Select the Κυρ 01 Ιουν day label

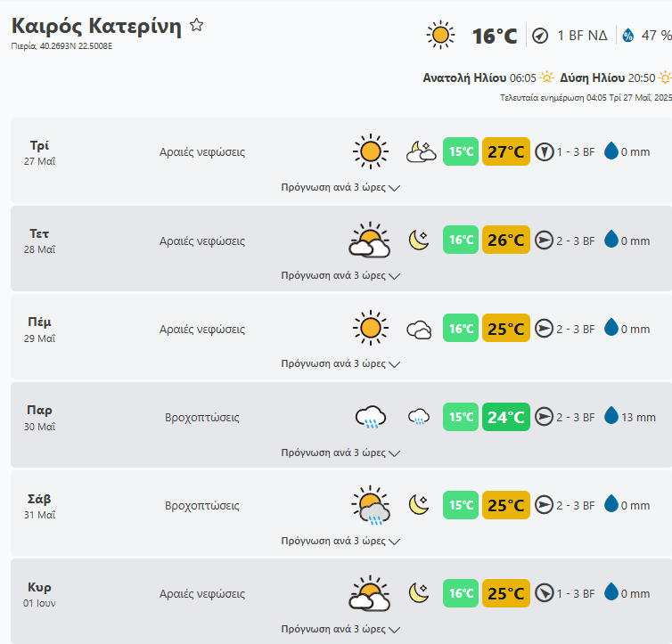40,593
